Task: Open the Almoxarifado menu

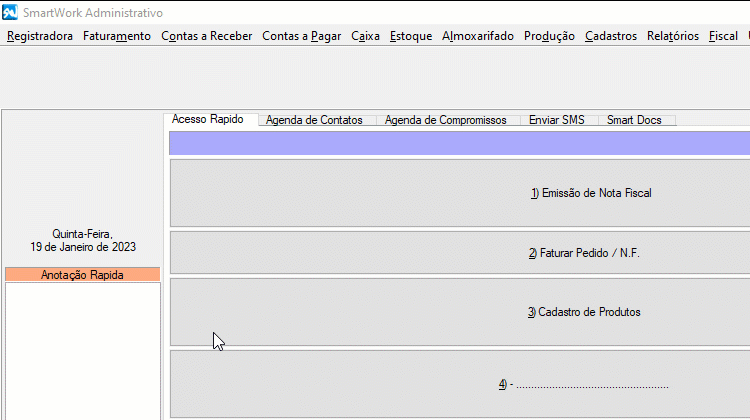Action: click(x=478, y=36)
